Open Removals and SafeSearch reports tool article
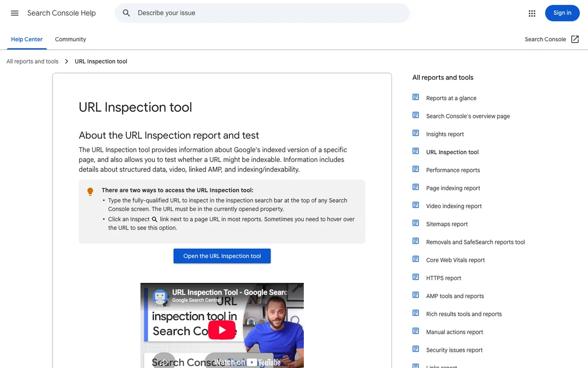The image size is (588, 368). (475, 242)
